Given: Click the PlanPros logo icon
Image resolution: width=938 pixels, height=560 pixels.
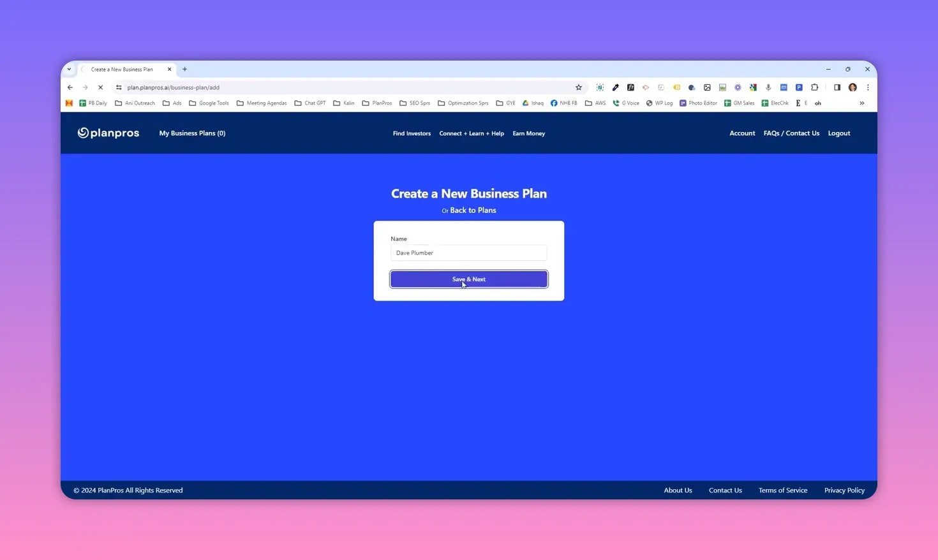Looking at the screenshot, I should pyautogui.click(x=84, y=133).
